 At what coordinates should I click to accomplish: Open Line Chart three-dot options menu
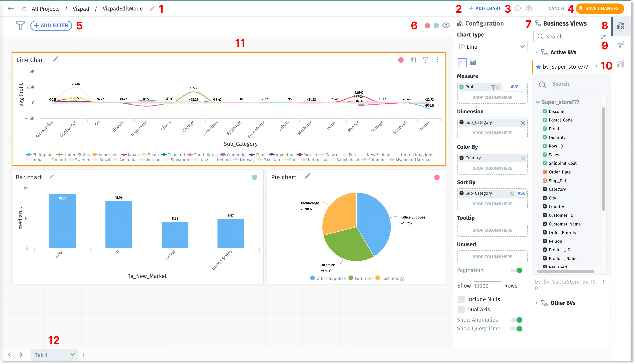(x=437, y=60)
